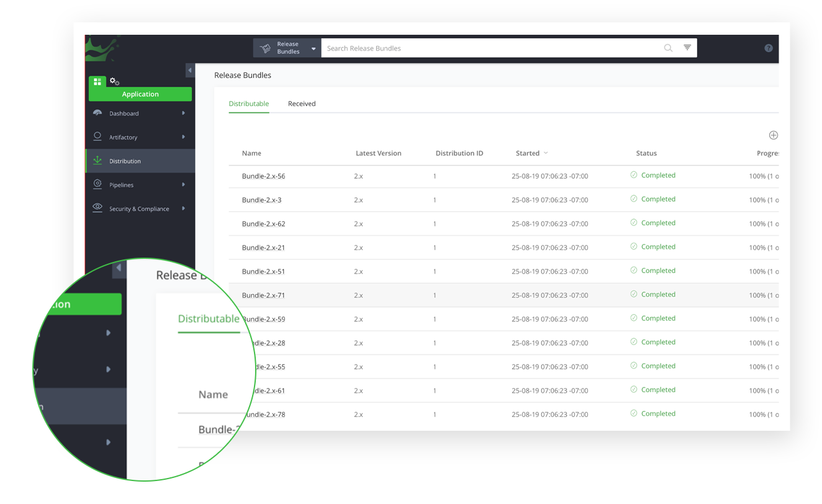Open the Bundle-2.x-21 release bundle
The height and width of the screenshot is (504, 822).
pyautogui.click(x=264, y=248)
